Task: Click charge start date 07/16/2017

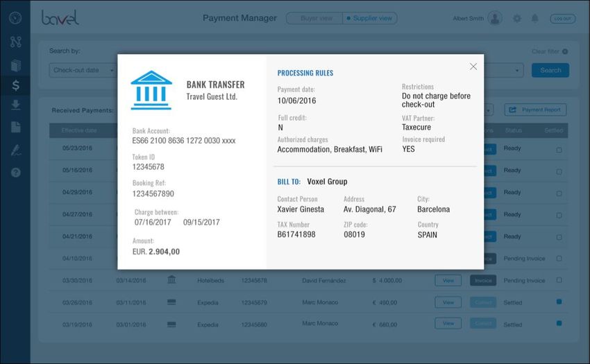Action: (153, 223)
